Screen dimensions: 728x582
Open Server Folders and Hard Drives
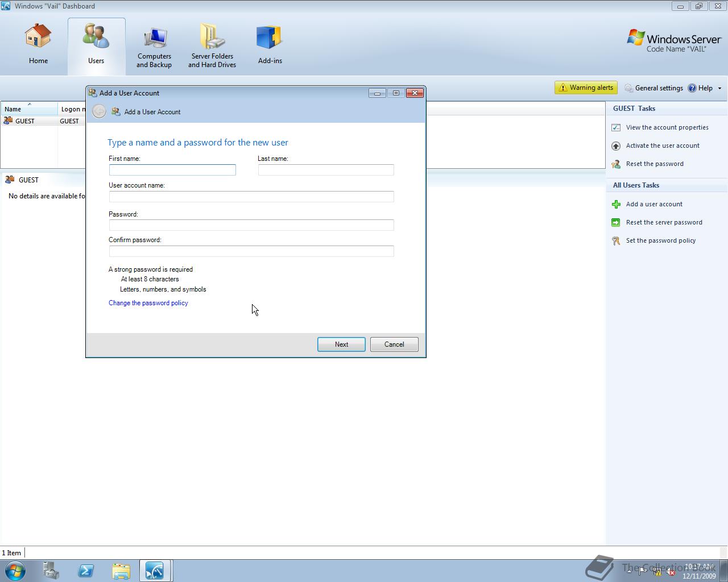212,47
